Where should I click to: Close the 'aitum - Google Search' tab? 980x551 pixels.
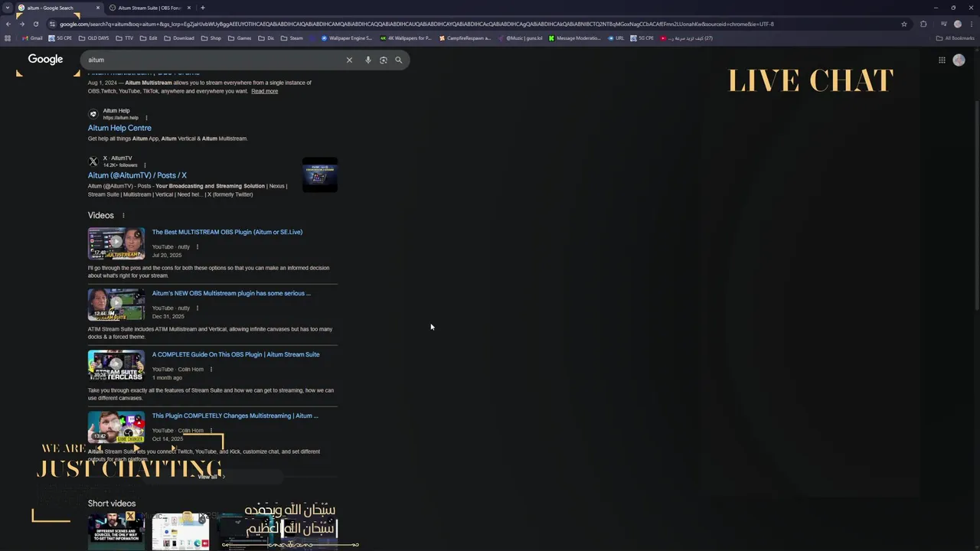pyautogui.click(x=98, y=8)
